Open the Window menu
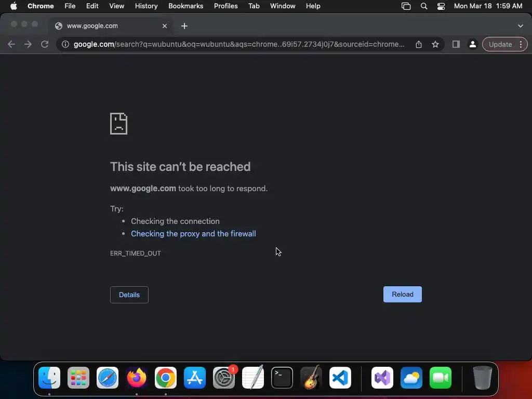This screenshot has width=532, height=399. [x=283, y=6]
